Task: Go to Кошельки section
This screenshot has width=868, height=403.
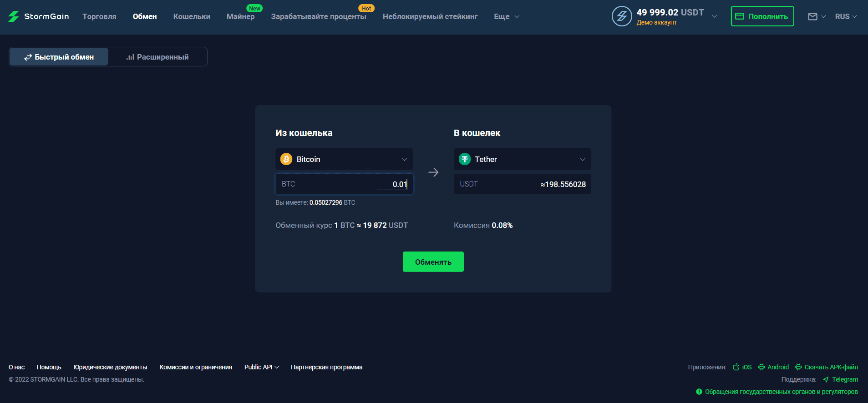Action: coord(192,16)
